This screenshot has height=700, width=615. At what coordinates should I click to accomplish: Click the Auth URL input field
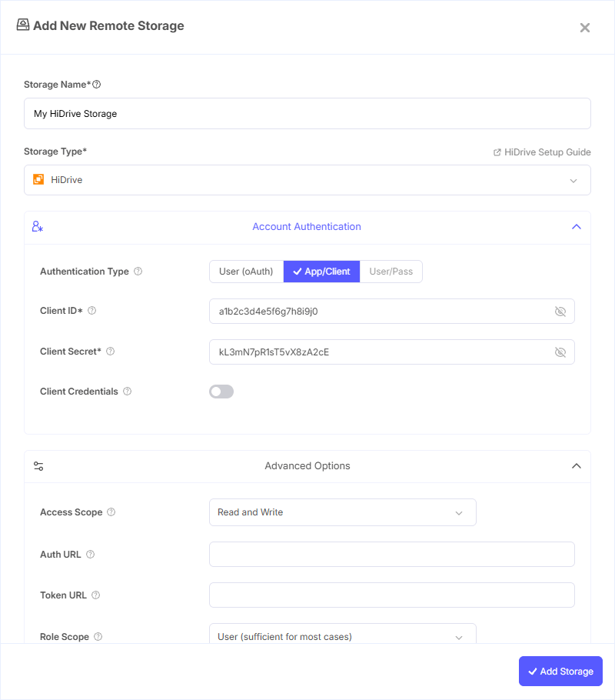coord(391,555)
